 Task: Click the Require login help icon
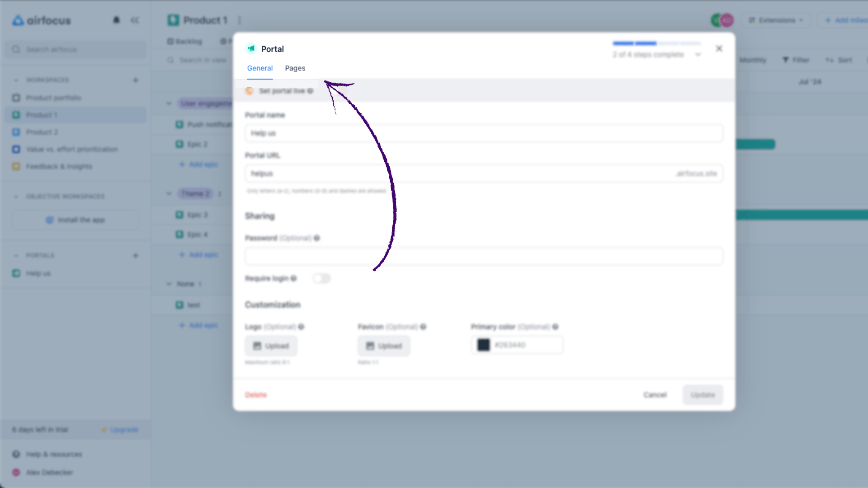[294, 278]
